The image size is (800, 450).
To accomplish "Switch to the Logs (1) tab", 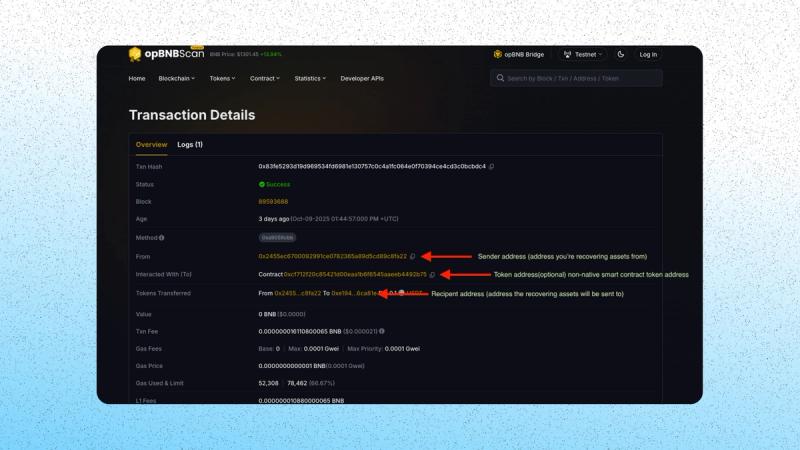I will (x=190, y=145).
